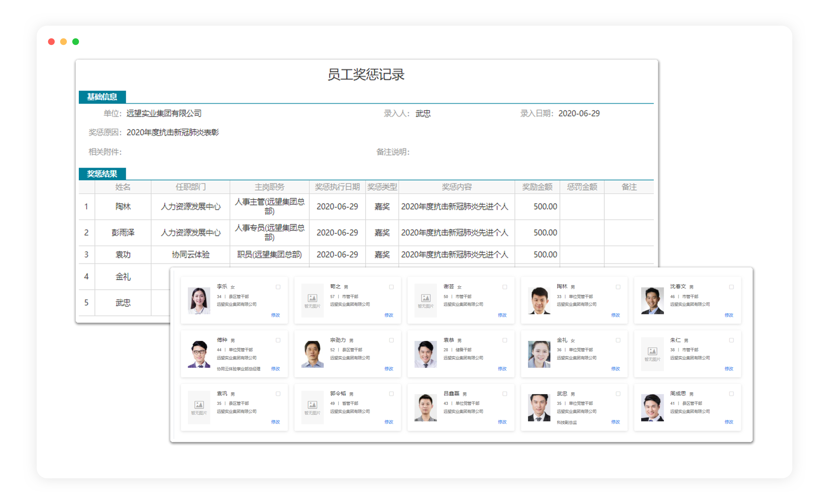Open 修改 on 郭令韬's card
This screenshot has width=829, height=504.
pos(389,422)
